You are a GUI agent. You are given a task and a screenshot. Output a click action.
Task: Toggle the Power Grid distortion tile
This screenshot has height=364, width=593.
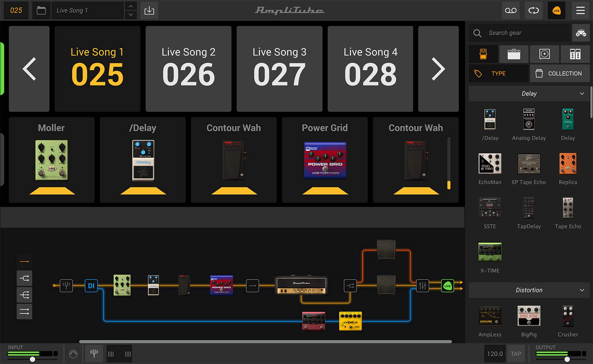(x=325, y=160)
